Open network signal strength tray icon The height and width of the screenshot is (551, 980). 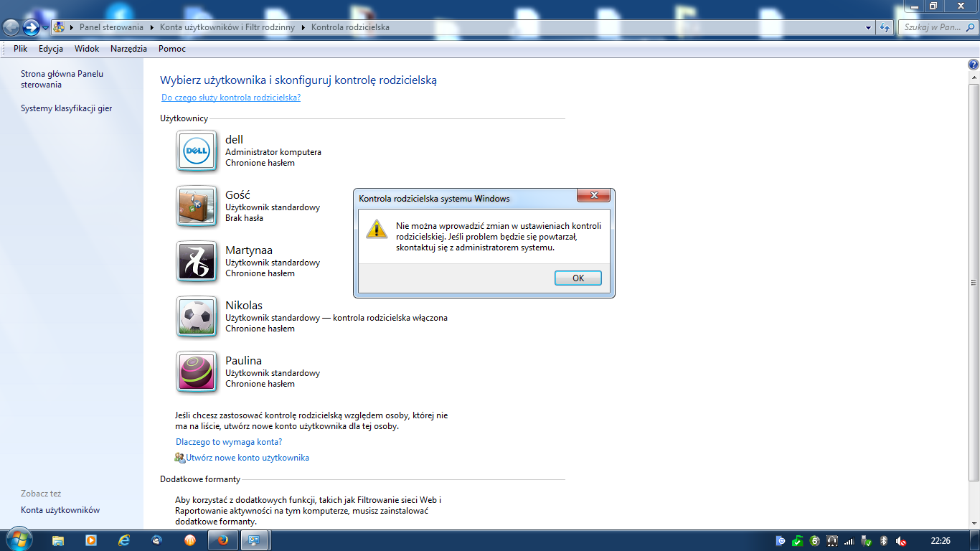[849, 541]
